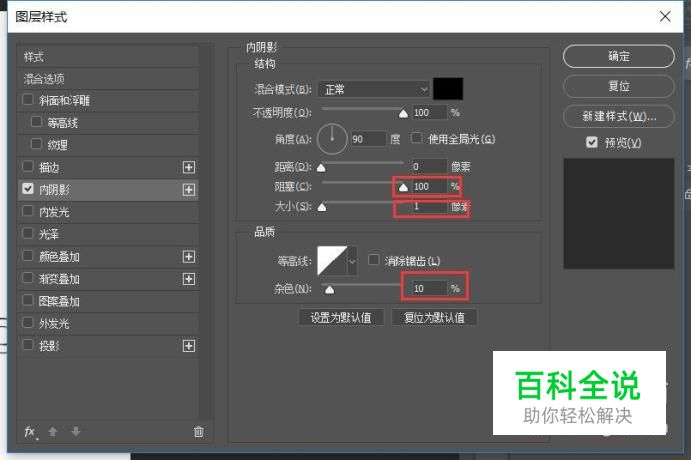Click the 确定 button
691x460 pixels.
point(619,56)
